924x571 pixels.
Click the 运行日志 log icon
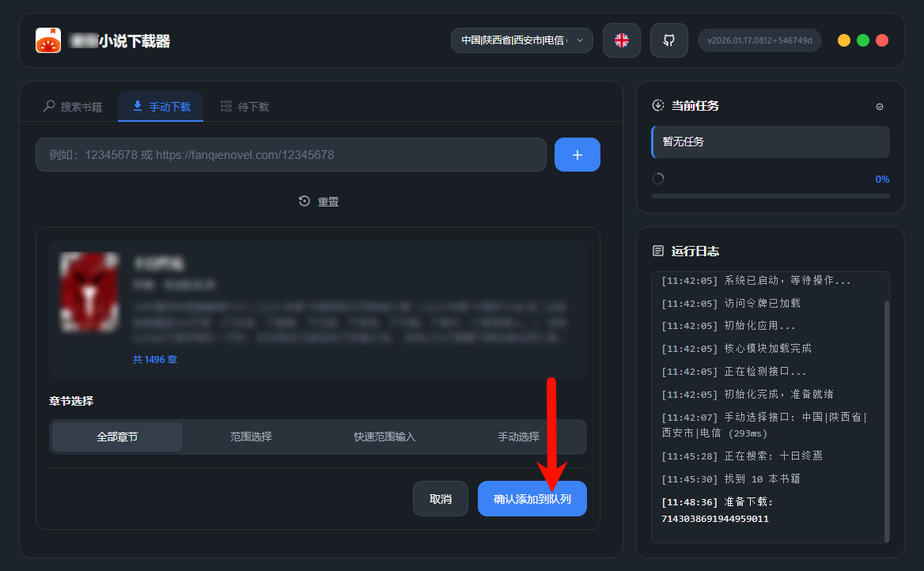click(x=657, y=251)
